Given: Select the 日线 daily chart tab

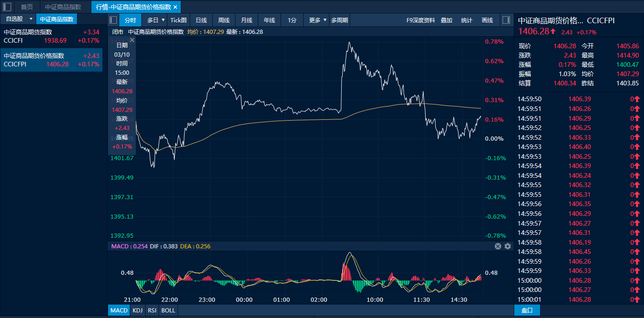Looking at the screenshot, I should 201,20.
